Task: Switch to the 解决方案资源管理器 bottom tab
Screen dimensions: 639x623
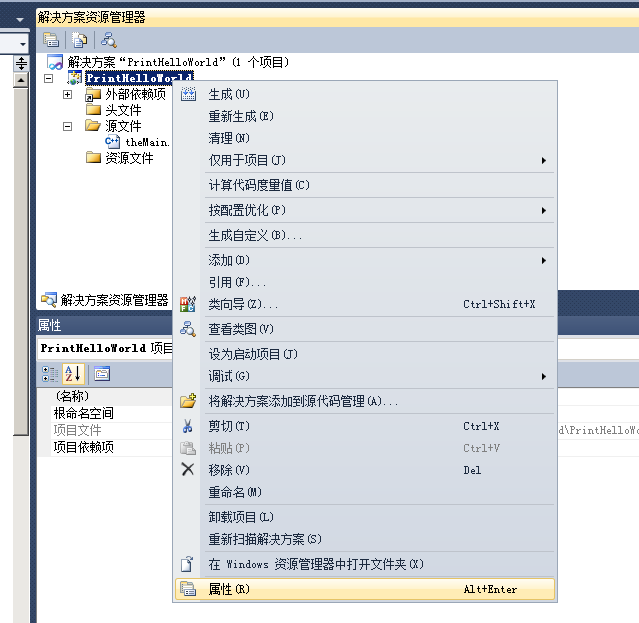Action: (105, 300)
